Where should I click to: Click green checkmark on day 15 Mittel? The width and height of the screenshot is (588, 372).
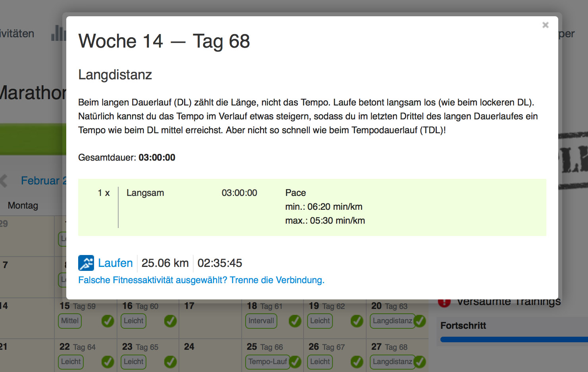108,321
